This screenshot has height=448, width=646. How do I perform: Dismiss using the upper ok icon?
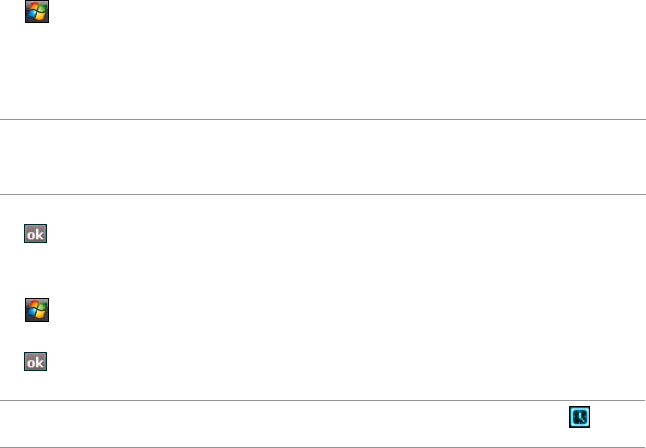(35, 234)
